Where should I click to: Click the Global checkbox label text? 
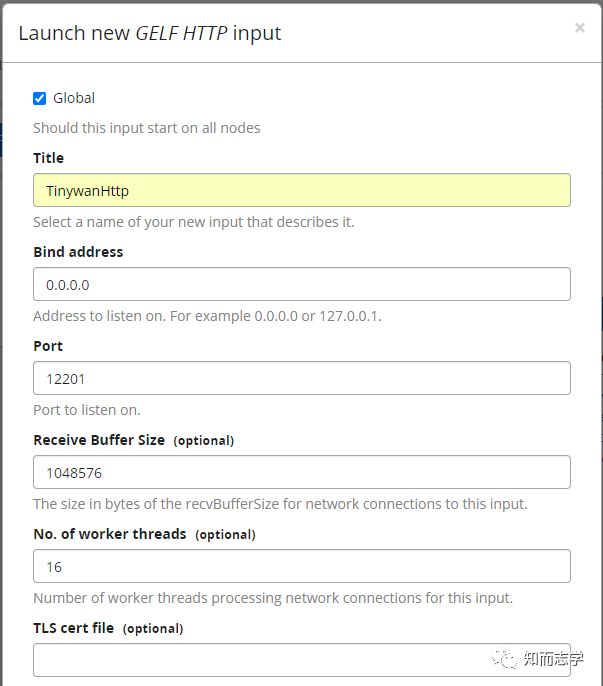[74, 98]
